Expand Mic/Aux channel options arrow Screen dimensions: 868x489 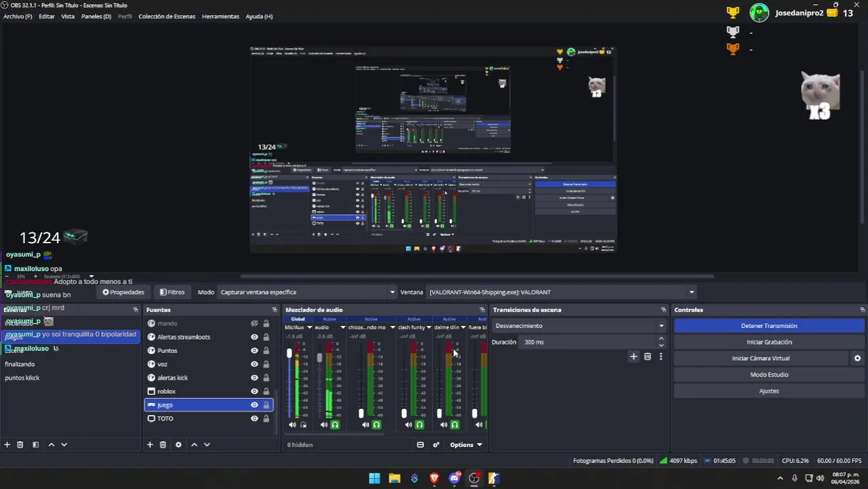310,327
